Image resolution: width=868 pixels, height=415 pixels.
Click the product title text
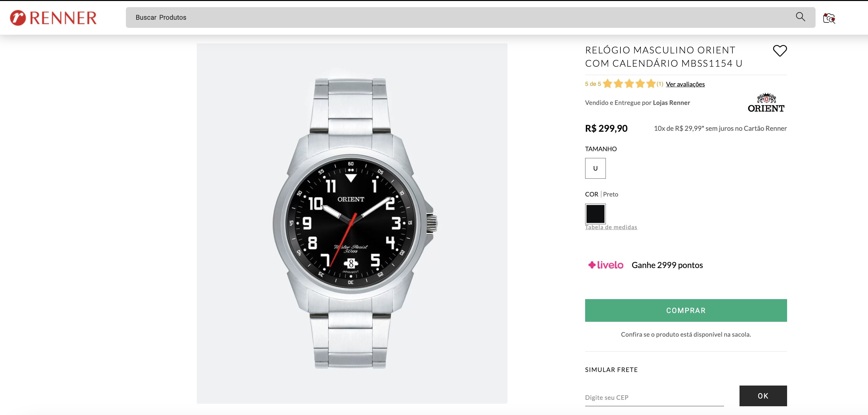click(664, 57)
